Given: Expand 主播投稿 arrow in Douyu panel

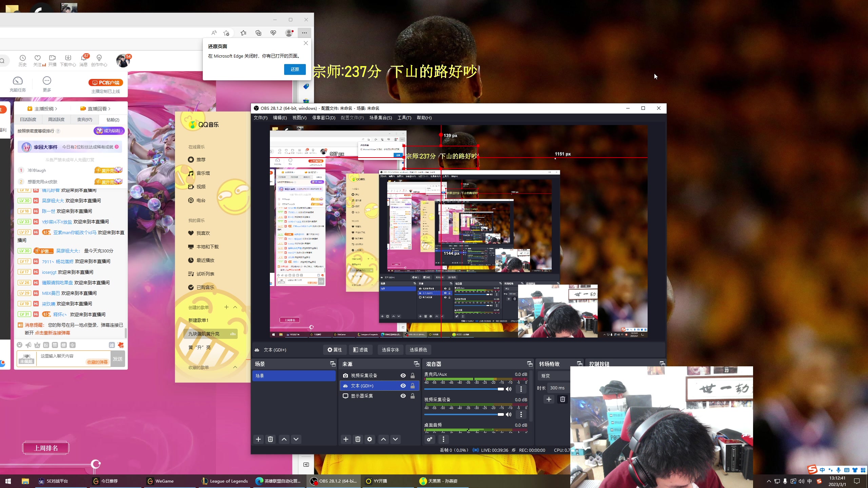Looking at the screenshot, I should point(56,109).
